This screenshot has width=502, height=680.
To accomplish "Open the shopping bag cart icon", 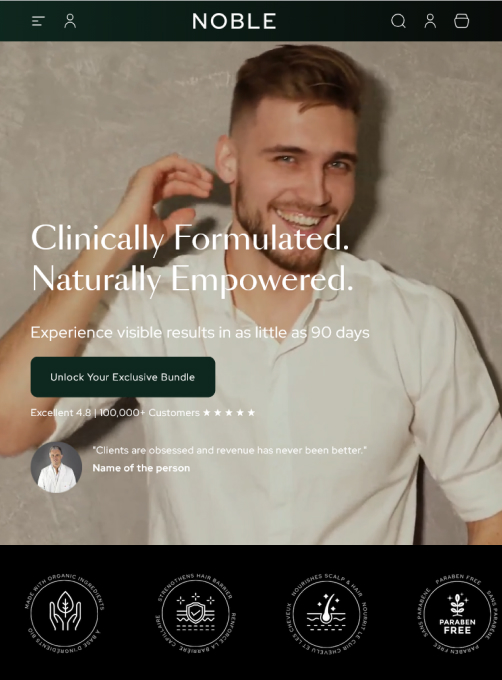I will 461,21.
